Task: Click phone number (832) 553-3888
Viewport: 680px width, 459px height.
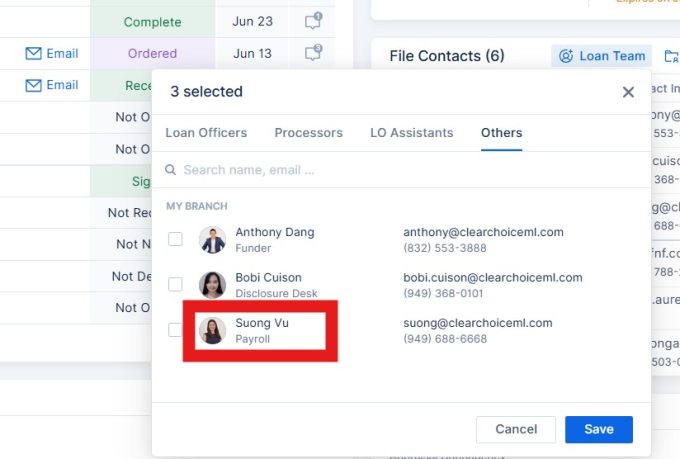Action: [445, 248]
